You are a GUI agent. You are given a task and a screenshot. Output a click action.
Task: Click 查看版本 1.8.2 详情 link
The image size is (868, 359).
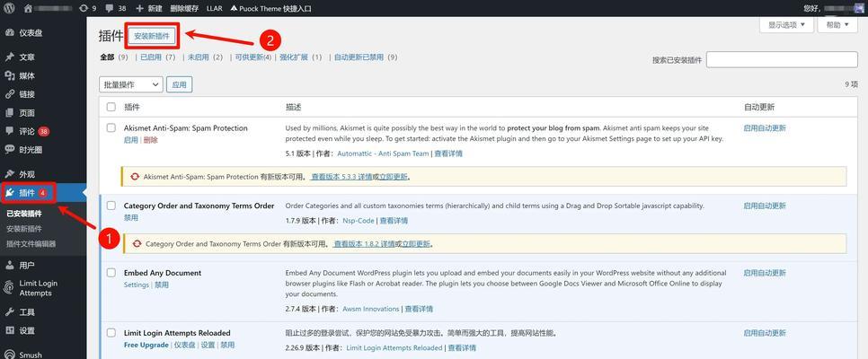tap(364, 244)
